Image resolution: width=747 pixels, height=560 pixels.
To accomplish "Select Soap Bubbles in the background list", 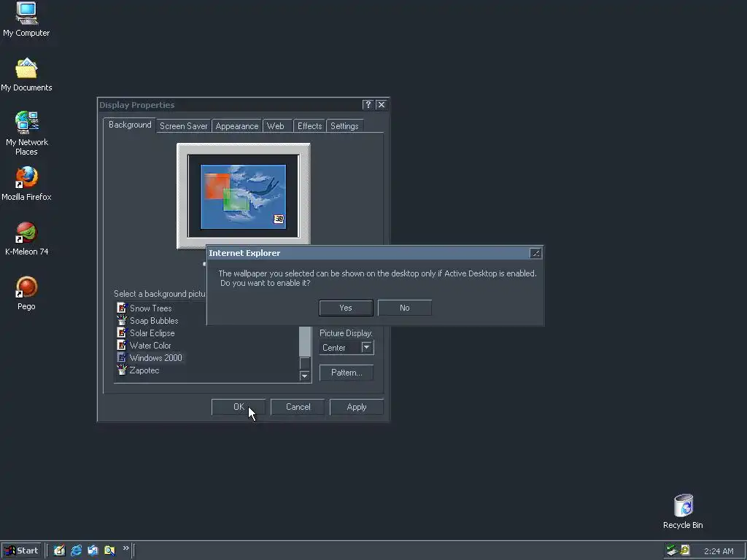I will tap(154, 321).
